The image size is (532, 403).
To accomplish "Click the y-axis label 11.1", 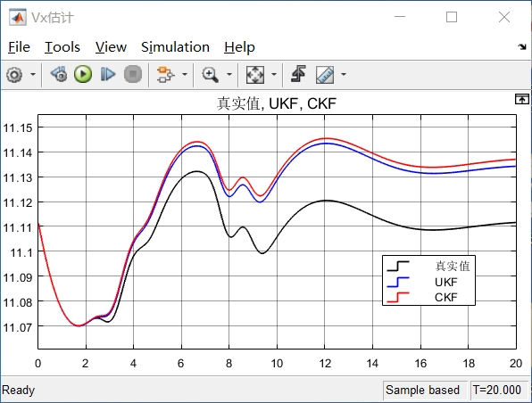I will [x=21, y=252].
